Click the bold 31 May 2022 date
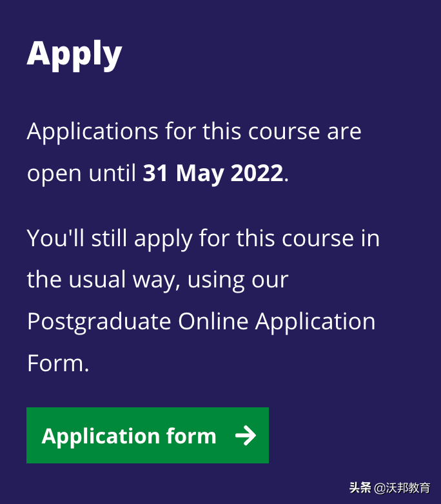The image size is (441, 504). coord(213,173)
